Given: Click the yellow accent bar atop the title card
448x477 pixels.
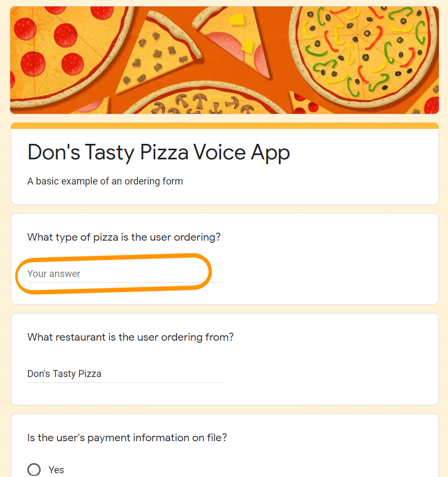Looking at the screenshot, I should pyautogui.click(x=225, y=126).
